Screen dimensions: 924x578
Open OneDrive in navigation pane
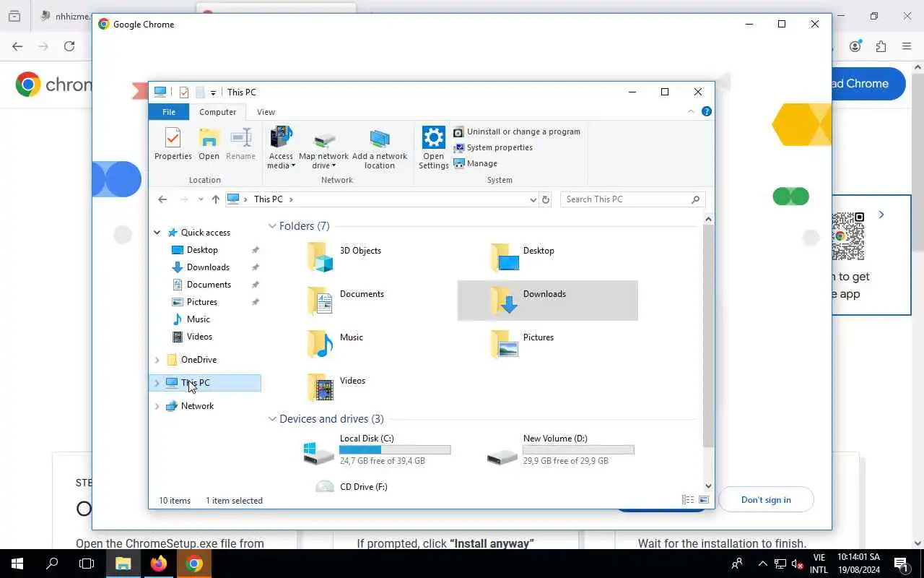[199, 360]
